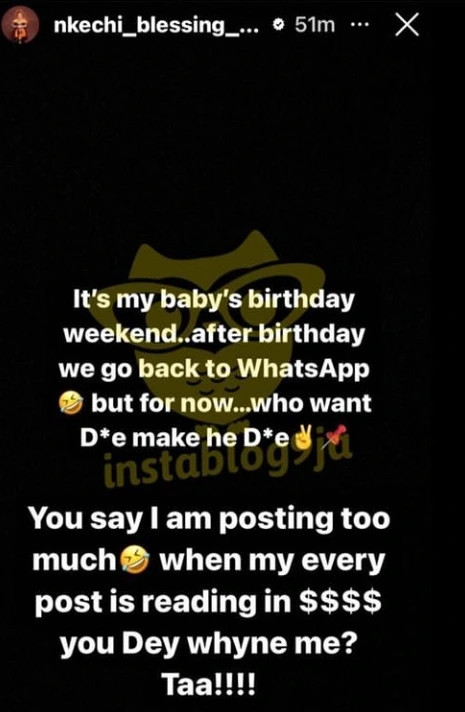Open the three-dot more options menu
465x712 pixels.
361,26
